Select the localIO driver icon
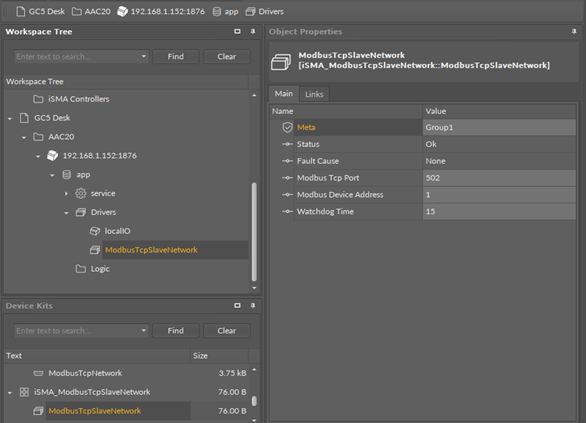The image size is (586, 423). (x=95, y=231)
